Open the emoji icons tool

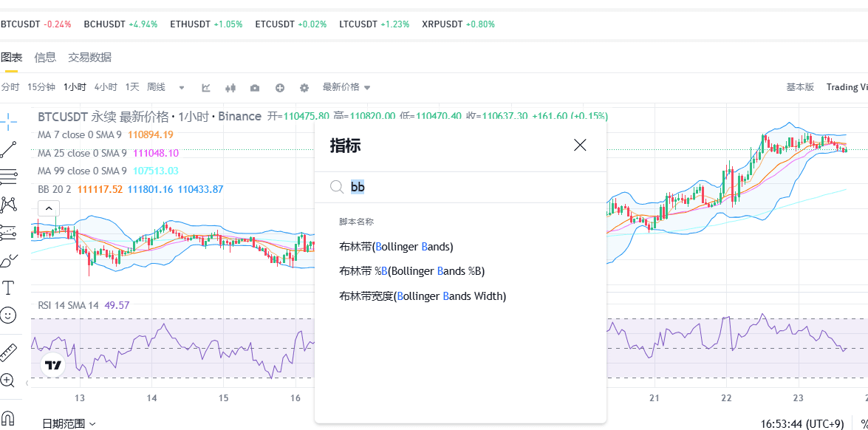coord(8,315)
